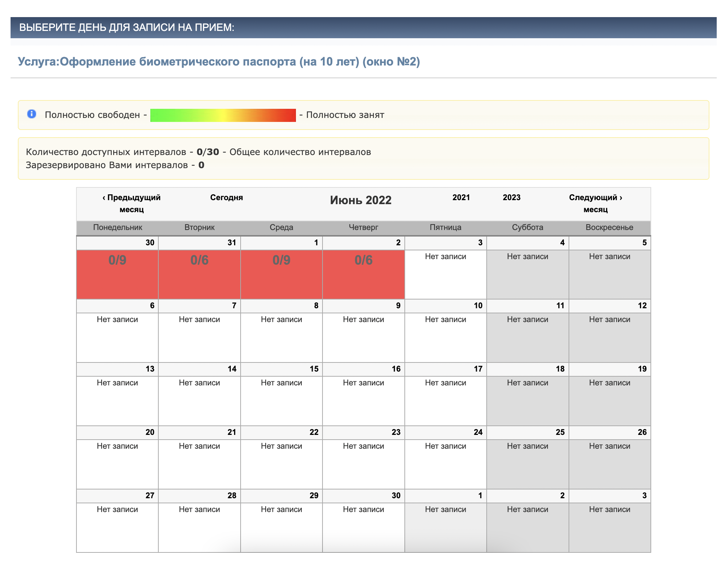
Task: Click June 14 'Нет записи' cell
Action: point(199,401)
